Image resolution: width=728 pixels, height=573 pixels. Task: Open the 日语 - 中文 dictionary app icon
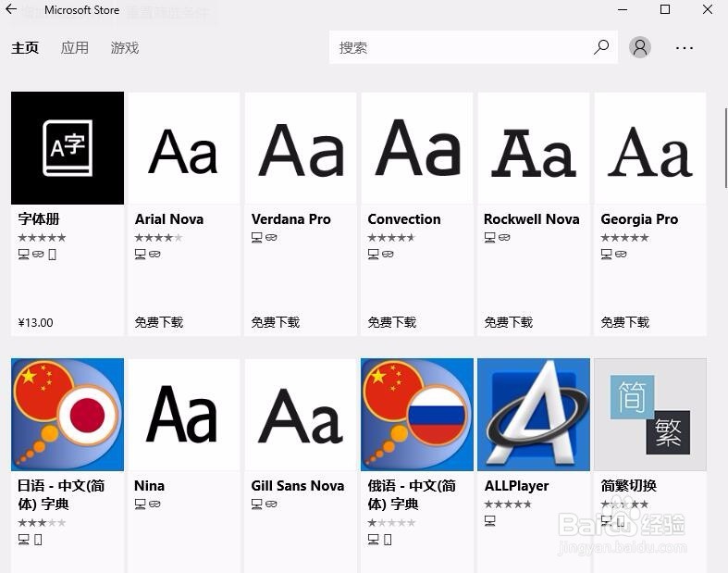[x=68, y=415]
